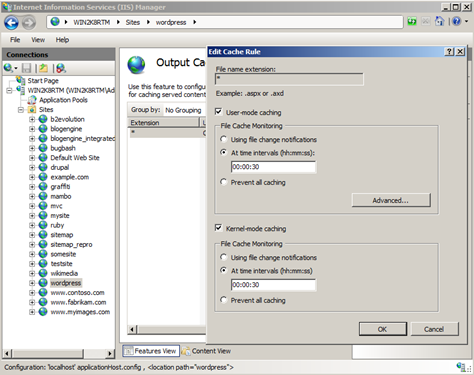Image resolution: width=474 pixels, height=375 pixels.
Task: Click the greyed Forward navigation arrow
Action: (x=29, y=23)
